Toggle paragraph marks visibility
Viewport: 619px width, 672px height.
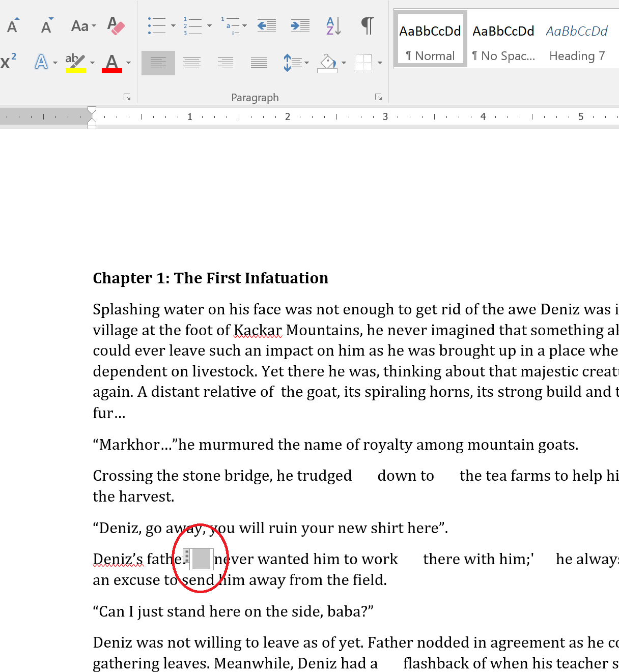click(x=368, y=24)
